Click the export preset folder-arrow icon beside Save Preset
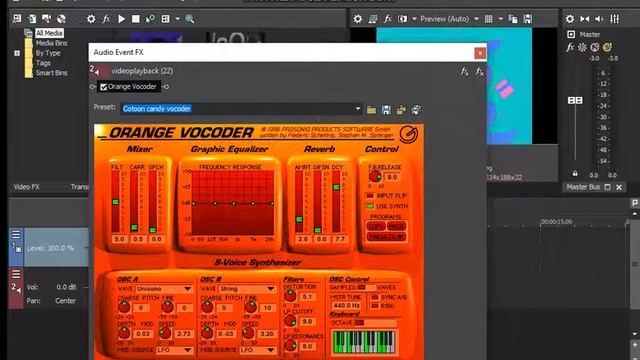Viewport: 640px width, 360px height. tap(401, 110)
